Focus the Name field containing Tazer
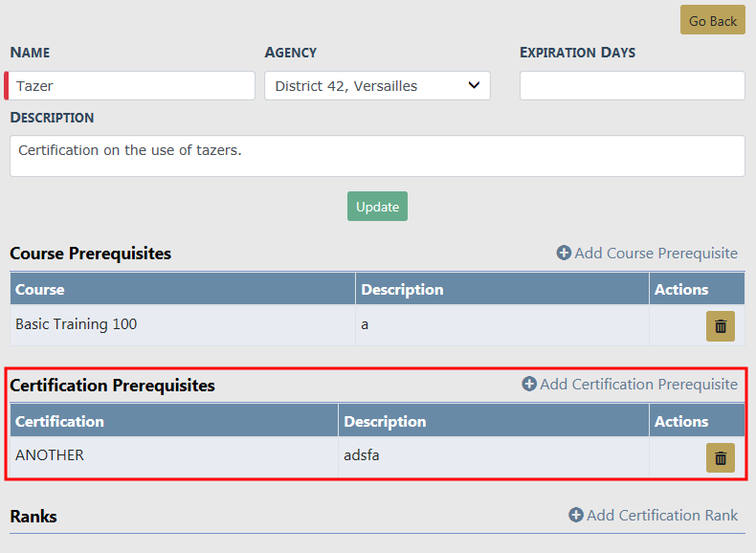 tap(132, 86)
